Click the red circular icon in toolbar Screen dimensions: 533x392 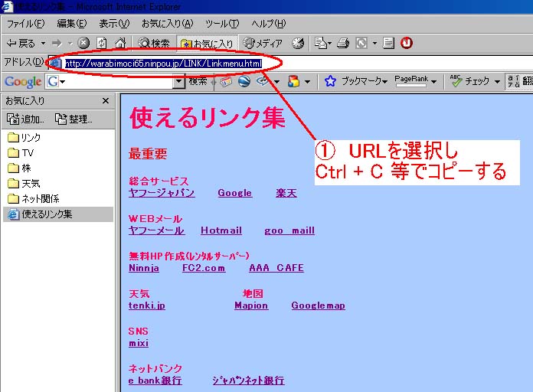pos(407,43)
